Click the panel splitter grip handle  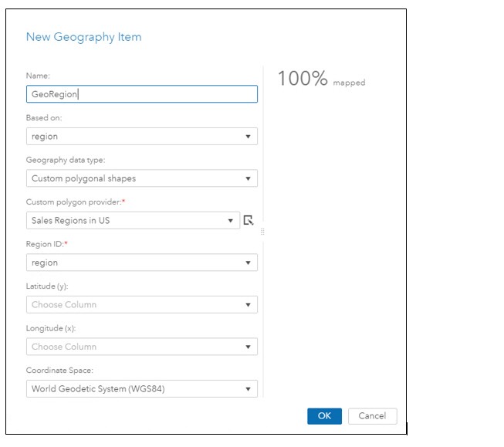tap(262, 232)
